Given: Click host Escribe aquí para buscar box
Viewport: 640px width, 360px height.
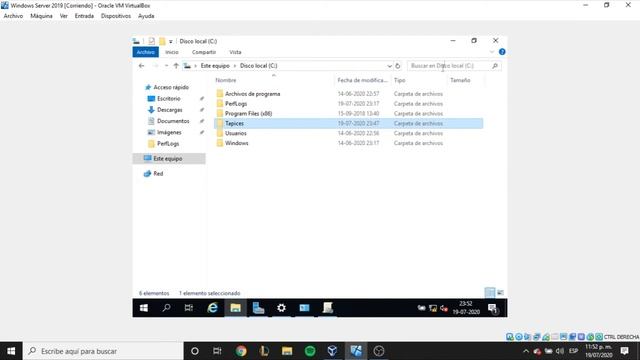Looking at the screenshot, I should tap(103, 351).
